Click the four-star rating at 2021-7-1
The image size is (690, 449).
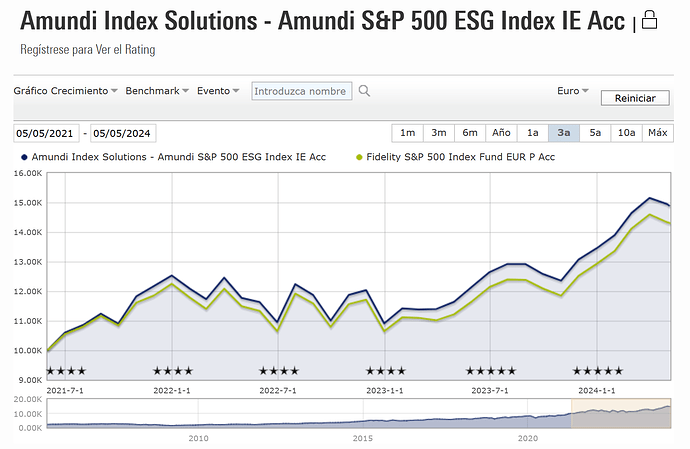coord(66,371)
